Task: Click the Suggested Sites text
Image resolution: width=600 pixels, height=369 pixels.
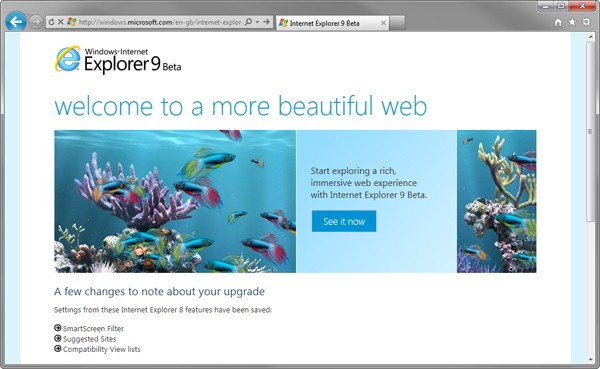Action: point(90,339)
